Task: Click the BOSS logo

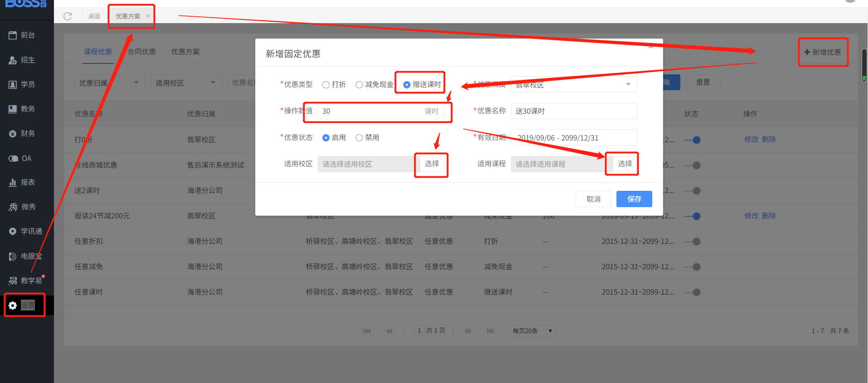Action: (26, 4)
